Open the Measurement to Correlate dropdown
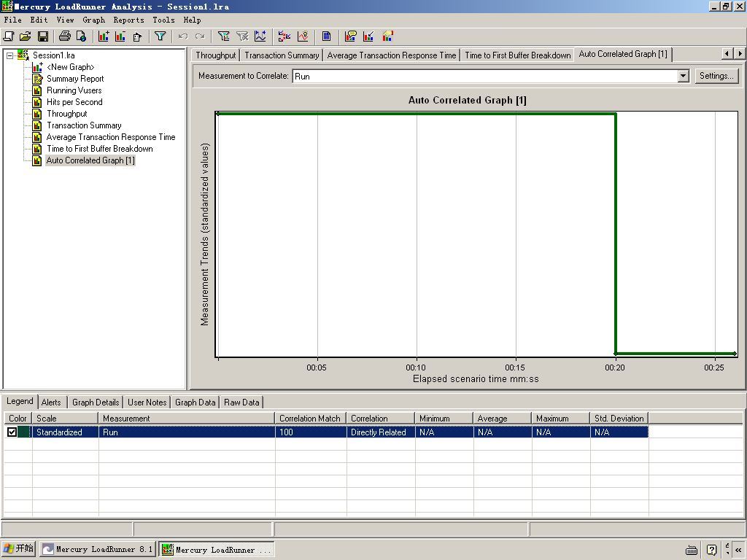Screen dimensions: 747x560 [683, 76]
